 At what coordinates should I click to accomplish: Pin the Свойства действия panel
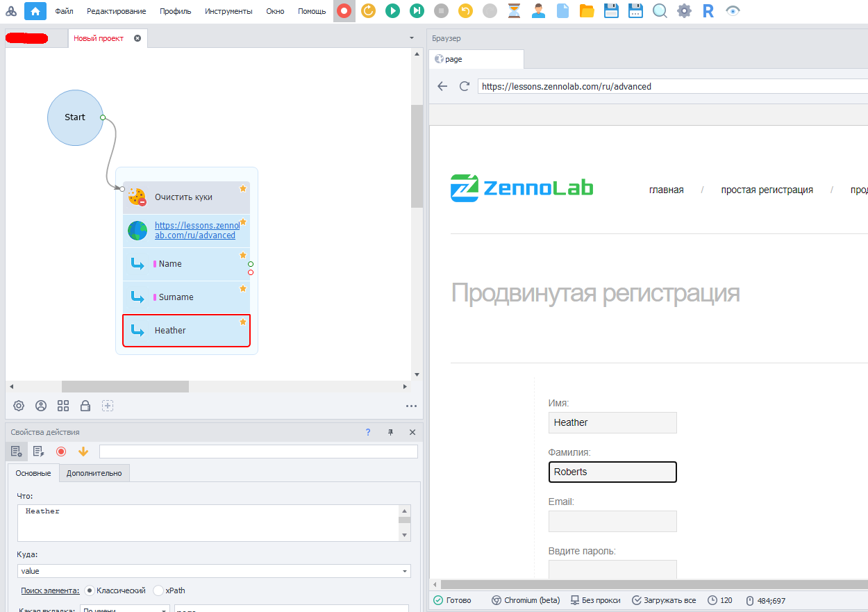pyautogui.click(x=390, y=432)
